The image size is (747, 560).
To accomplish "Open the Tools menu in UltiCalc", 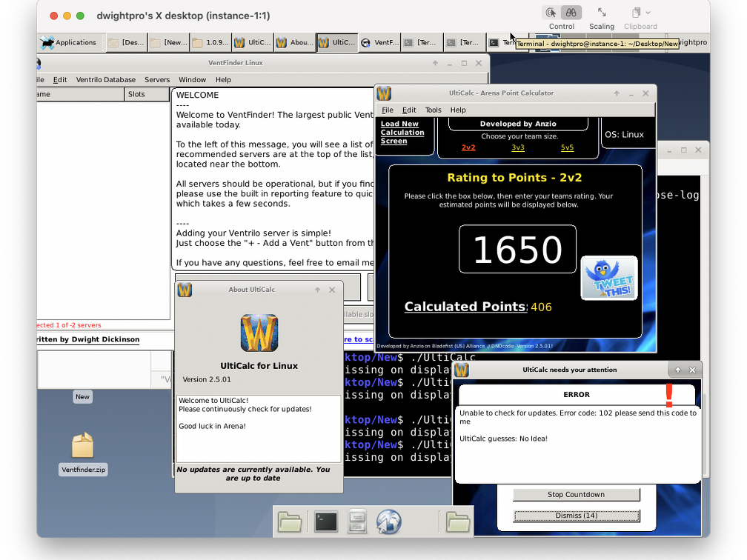I will pos(433,110).
